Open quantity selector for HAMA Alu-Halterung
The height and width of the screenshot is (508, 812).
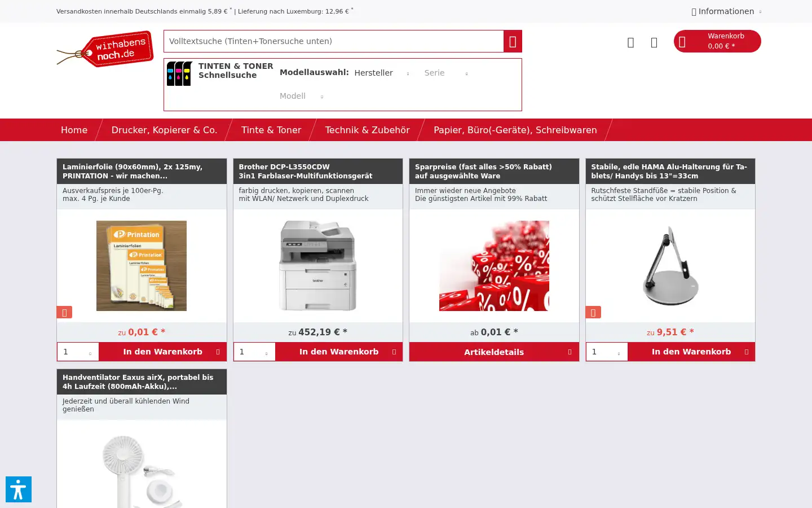tap(607, 352)
